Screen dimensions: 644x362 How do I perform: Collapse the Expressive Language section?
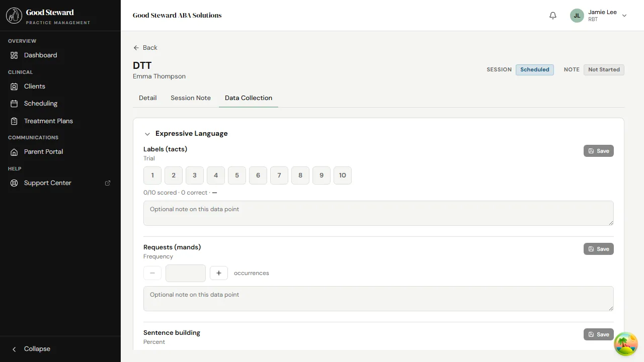(147, 134)
